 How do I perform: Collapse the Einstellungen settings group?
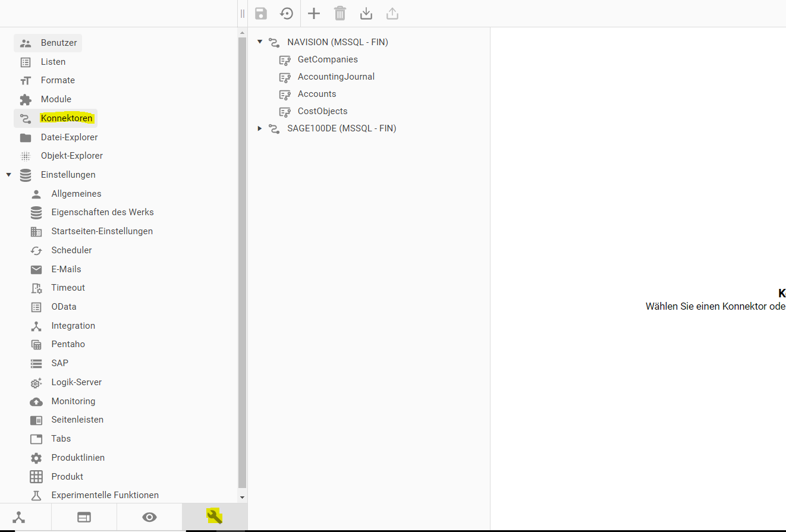[8, 175]
